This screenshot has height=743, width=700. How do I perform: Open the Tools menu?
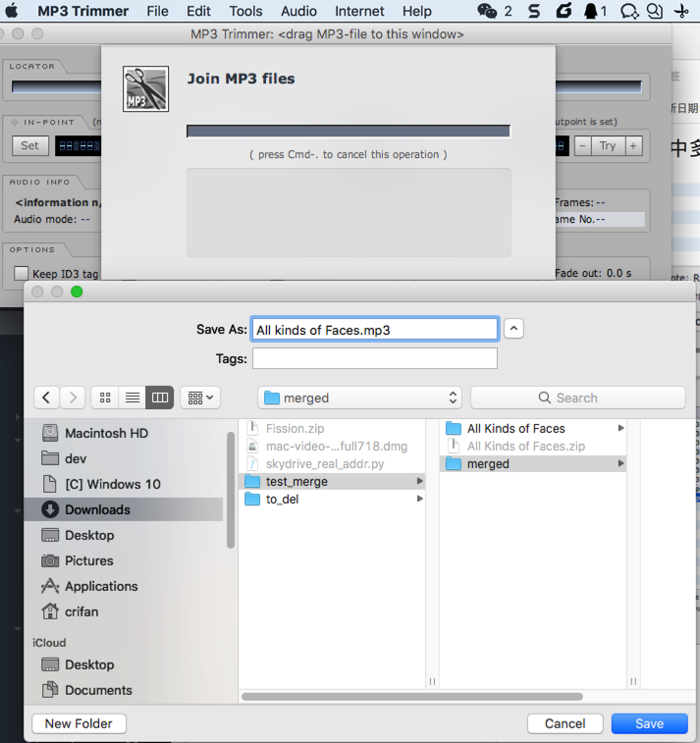pos(245,11)
